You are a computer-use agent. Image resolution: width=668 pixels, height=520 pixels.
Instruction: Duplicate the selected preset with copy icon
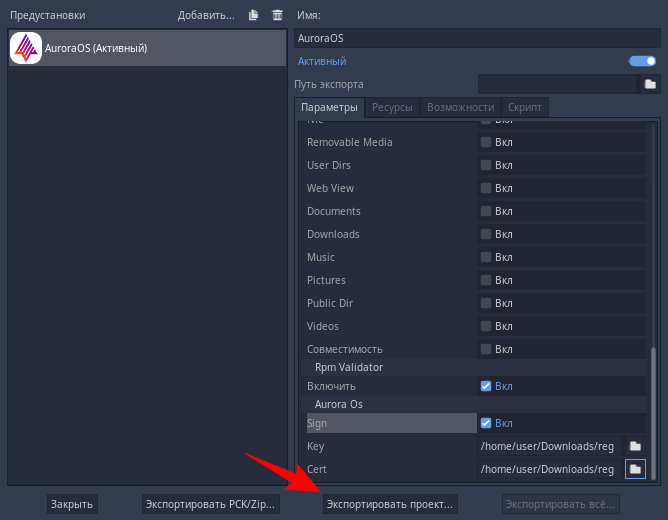tap(253, 15)
